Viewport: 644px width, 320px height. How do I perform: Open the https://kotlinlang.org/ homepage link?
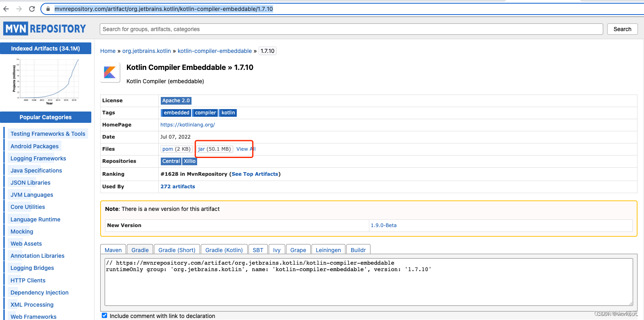[187, 125]
